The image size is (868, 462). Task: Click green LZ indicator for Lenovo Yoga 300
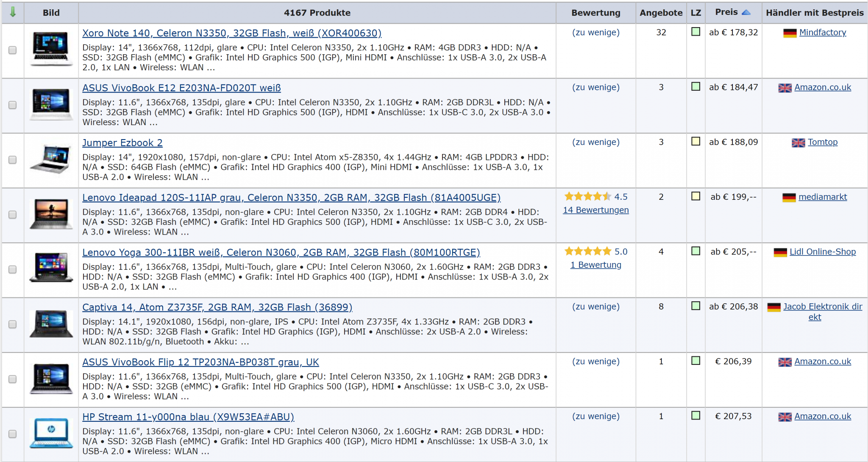[696, 251]
